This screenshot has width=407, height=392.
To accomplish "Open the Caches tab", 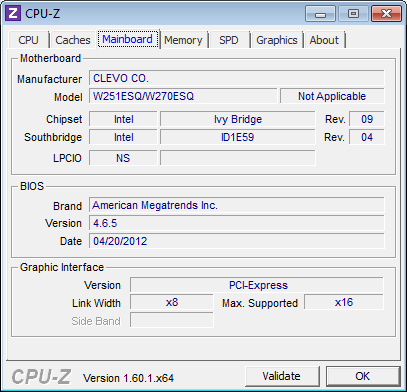I will coord(73,40).
